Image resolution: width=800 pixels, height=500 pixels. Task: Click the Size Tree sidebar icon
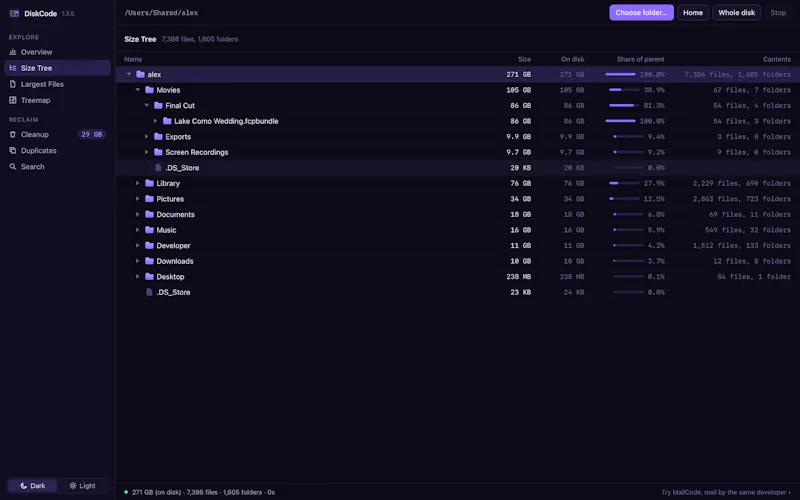13,68
